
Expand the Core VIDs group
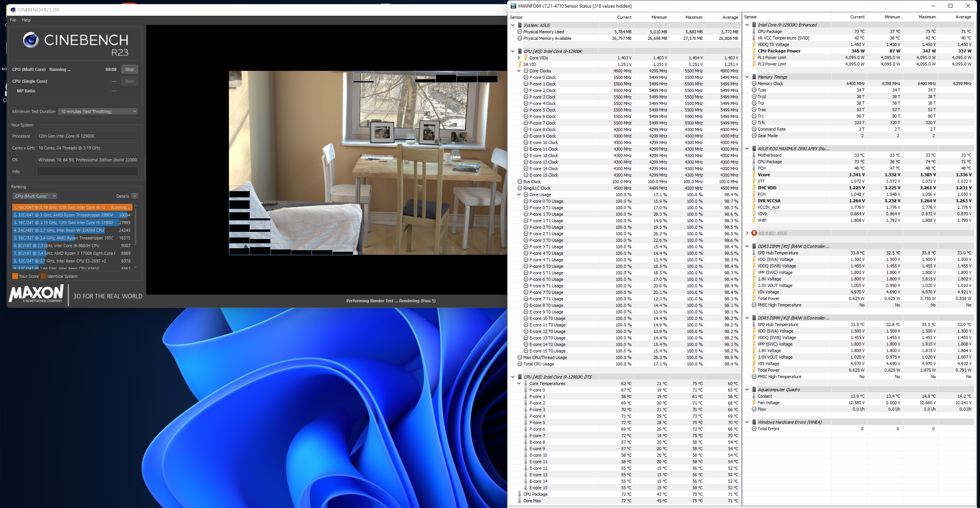(519, 58)
